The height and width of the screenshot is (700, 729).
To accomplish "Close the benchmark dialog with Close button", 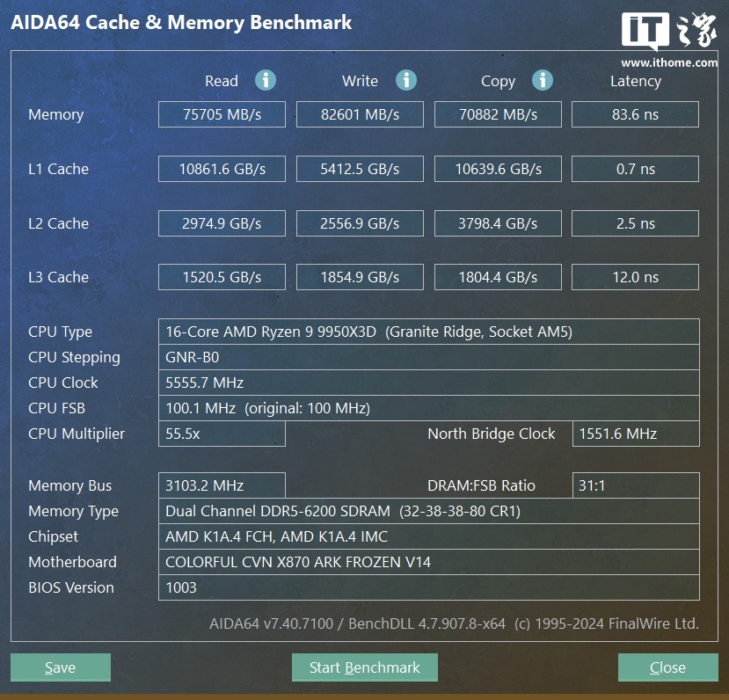I will [x=667, y=667].
